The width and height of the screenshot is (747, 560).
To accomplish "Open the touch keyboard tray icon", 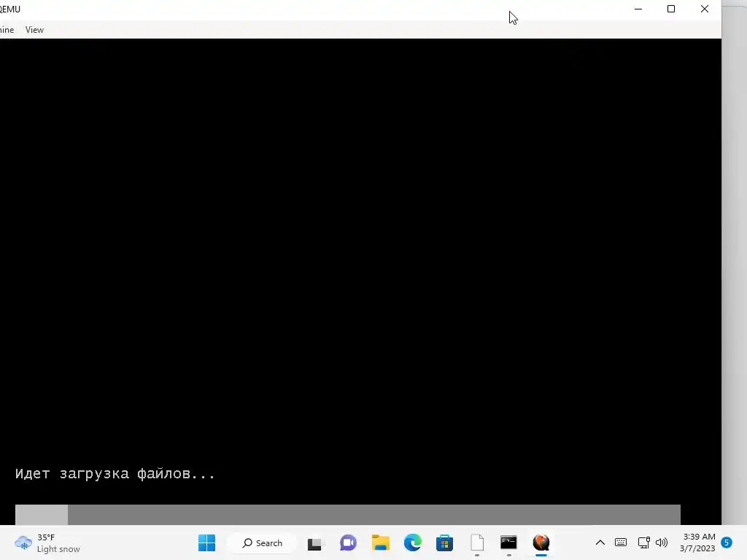I will pyautogui.click(x=621, y=542).
